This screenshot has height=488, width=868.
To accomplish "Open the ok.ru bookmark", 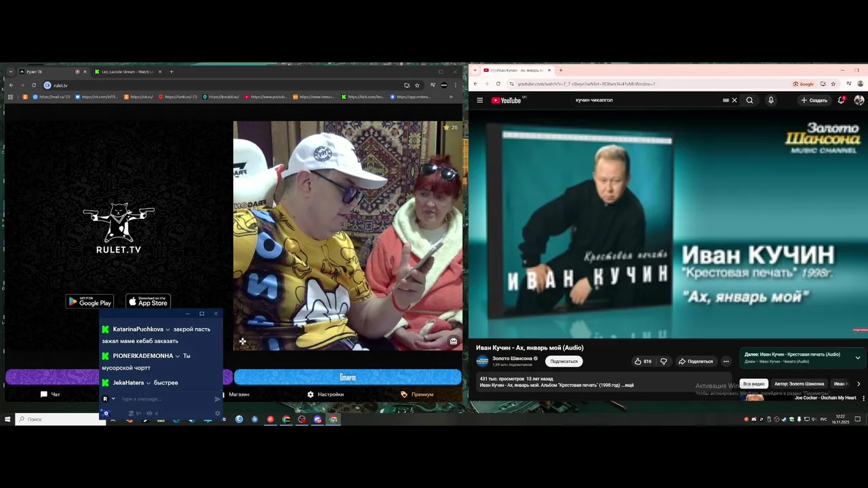I will point(138,97).
